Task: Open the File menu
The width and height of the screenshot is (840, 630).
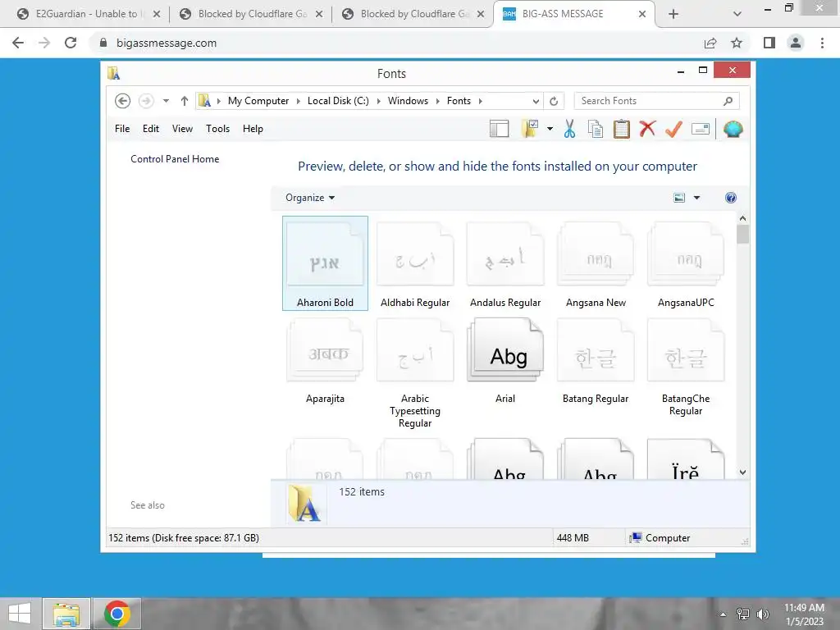Action: coord(122,129)
